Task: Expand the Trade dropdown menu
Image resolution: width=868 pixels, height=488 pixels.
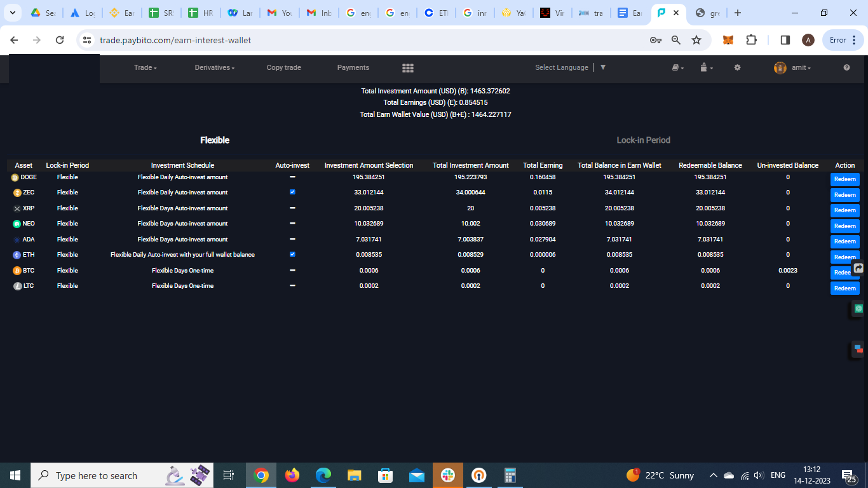Action: pyautogui.click(x=145, y=67)
